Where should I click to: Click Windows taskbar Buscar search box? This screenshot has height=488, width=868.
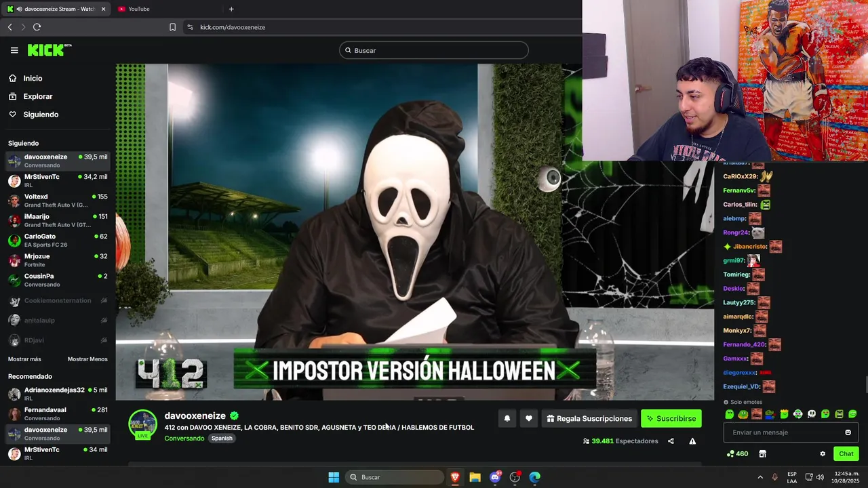click(395, 477)
